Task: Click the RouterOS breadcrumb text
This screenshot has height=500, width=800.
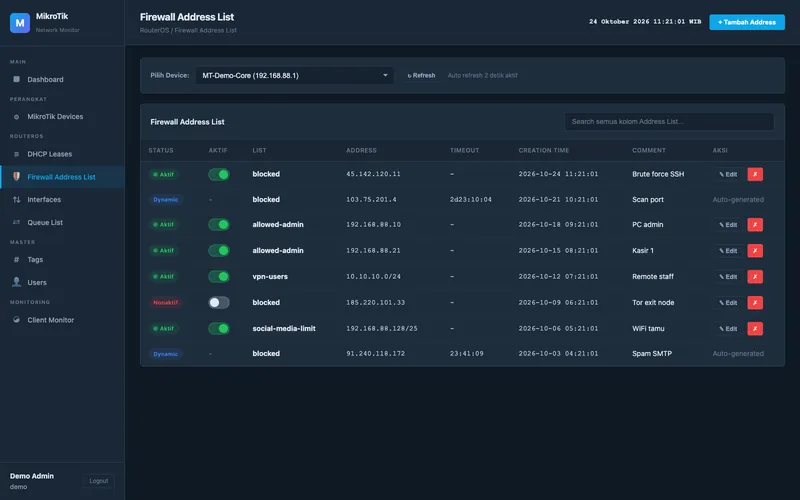Action: click(154, 30)
